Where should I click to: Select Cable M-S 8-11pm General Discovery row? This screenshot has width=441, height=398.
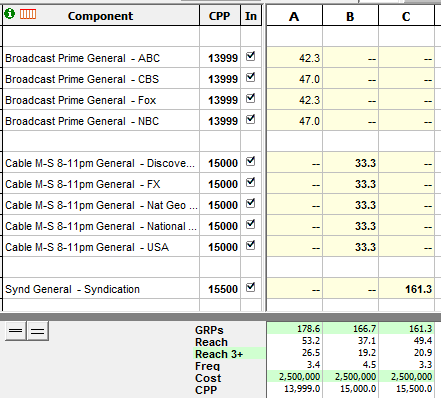(100, 163)
